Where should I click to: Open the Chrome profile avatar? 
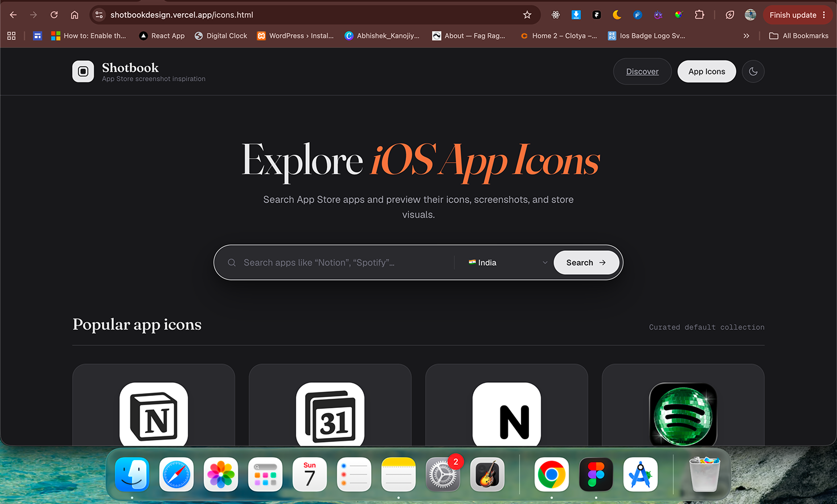[750, 15]
